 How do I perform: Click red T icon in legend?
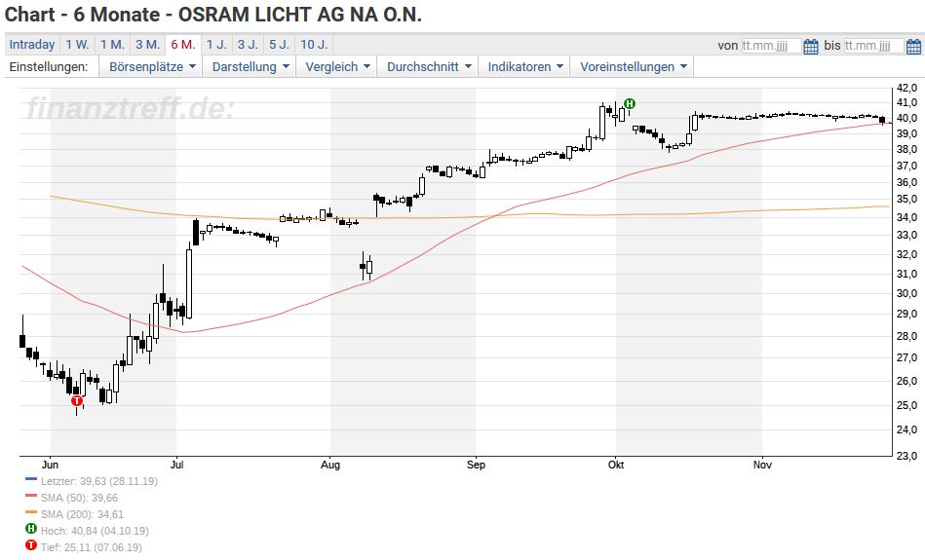(31, 545)
